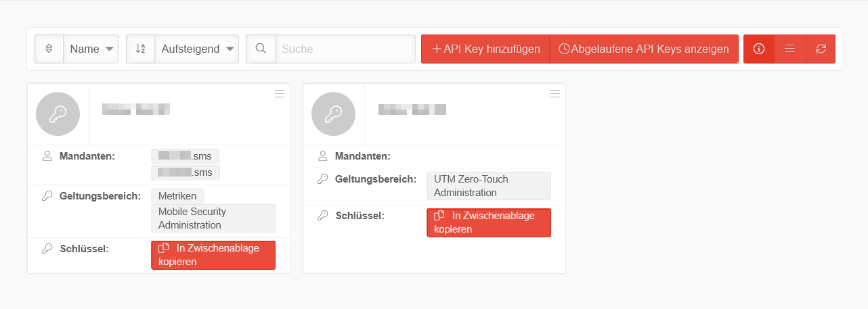Click the refresh icon
Screen dimensions: 868x309
tap(821, 49)
